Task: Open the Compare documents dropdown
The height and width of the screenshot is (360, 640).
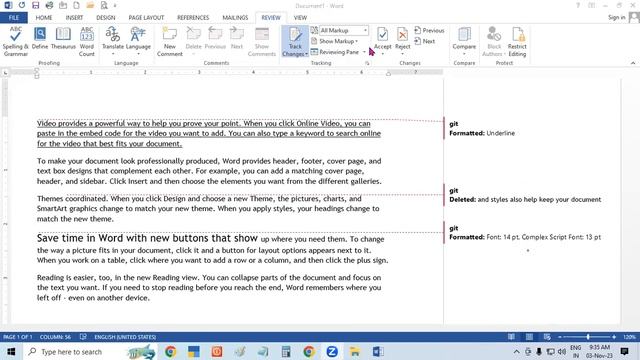Action: tap(464, 42)
